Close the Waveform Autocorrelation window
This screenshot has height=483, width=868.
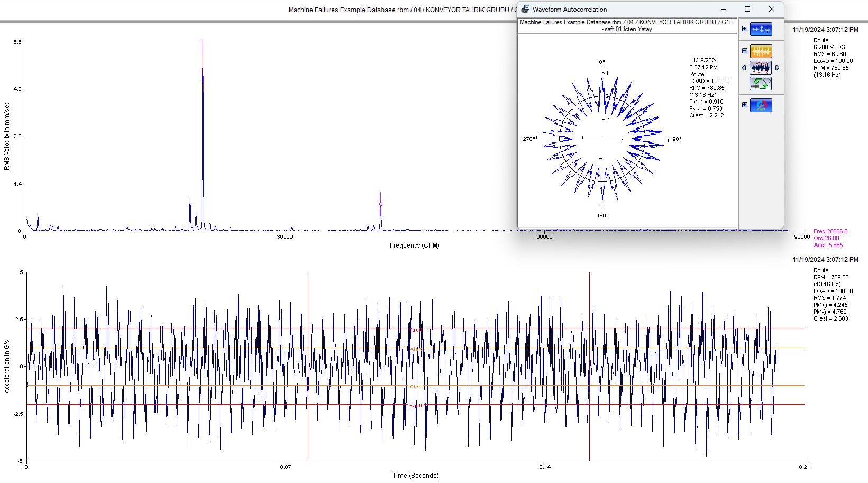772,9
